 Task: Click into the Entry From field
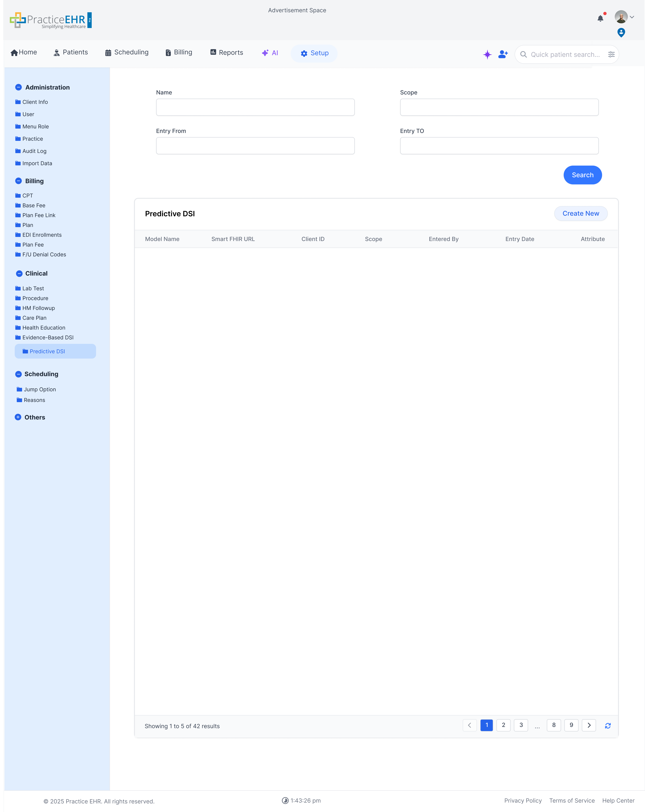pyautogui.click(x=255, y=146)
